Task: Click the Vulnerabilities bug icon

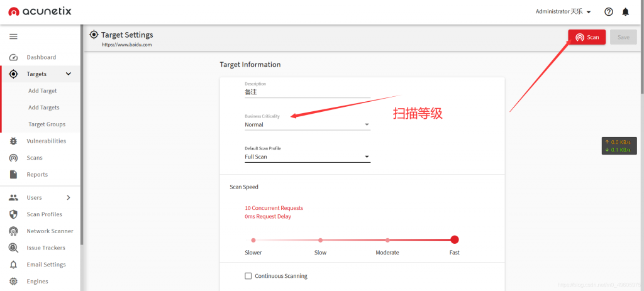Action: point(14,141)
